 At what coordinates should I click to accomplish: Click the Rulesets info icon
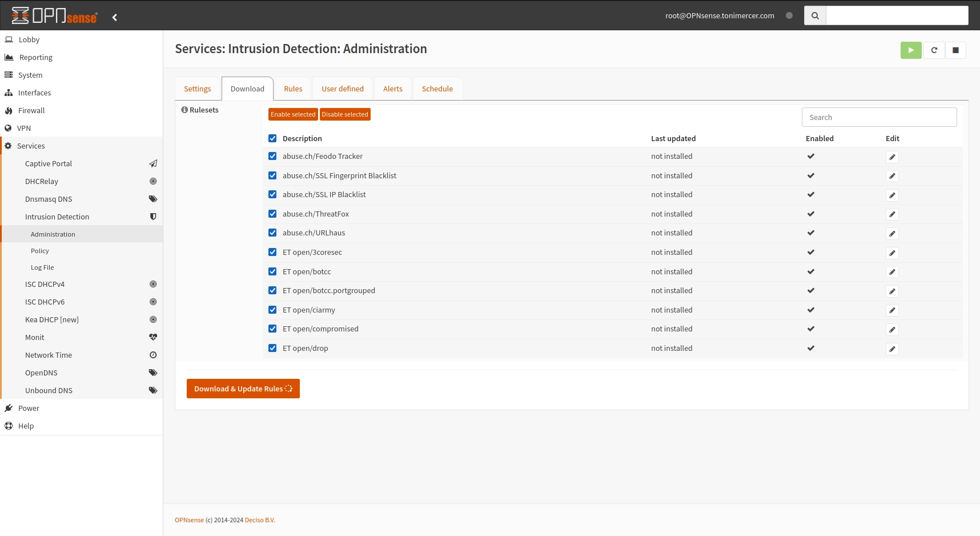(x=184, y=110)
